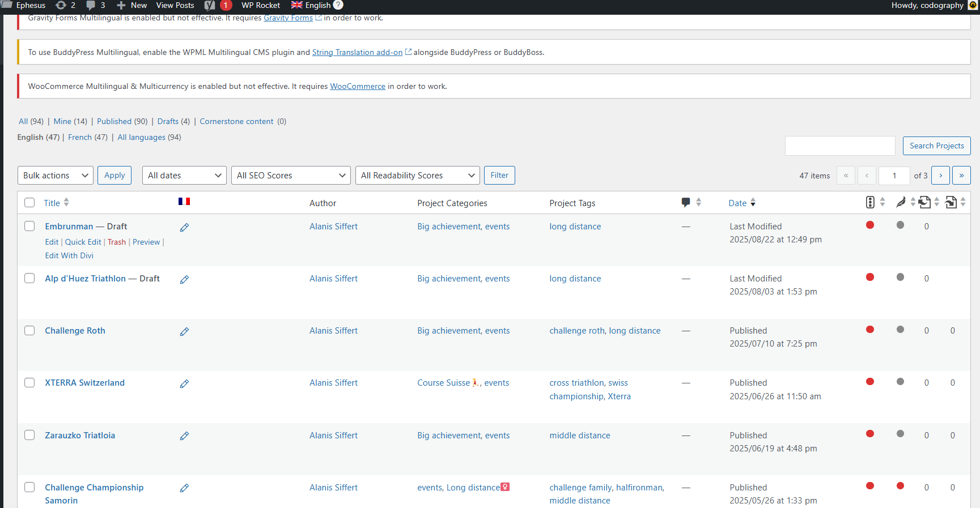
Task: Open the All Readability Scores dropdown
Action: coord(417,176)
